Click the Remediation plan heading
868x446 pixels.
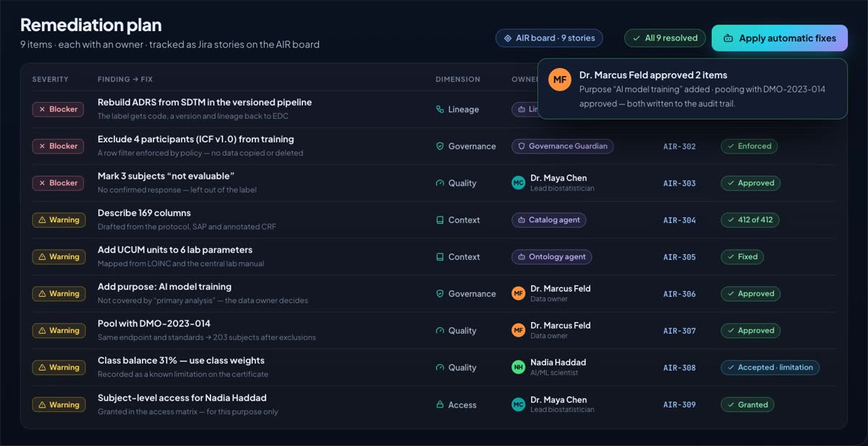91,25
